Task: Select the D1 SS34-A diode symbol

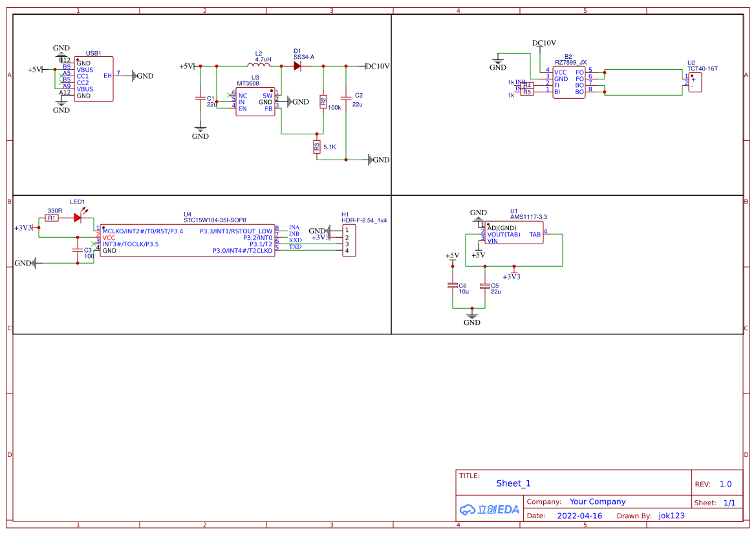Action: coord(297,66)
